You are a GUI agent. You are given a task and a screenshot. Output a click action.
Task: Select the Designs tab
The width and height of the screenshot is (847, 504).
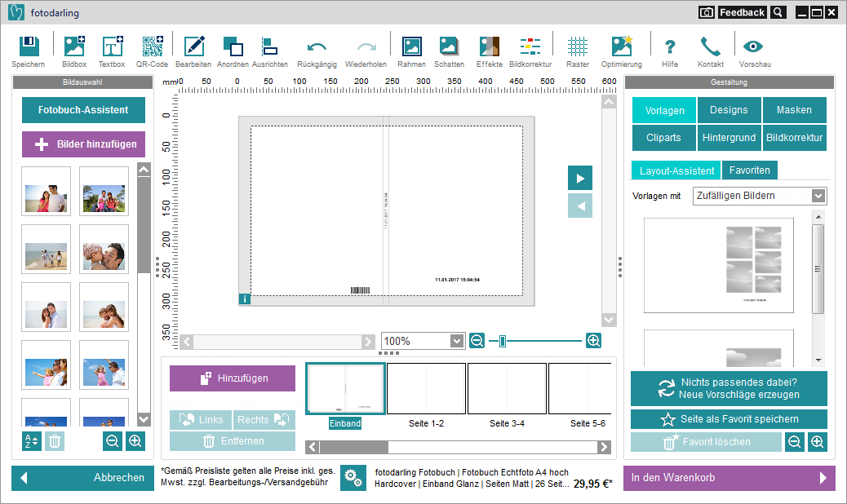729,110
